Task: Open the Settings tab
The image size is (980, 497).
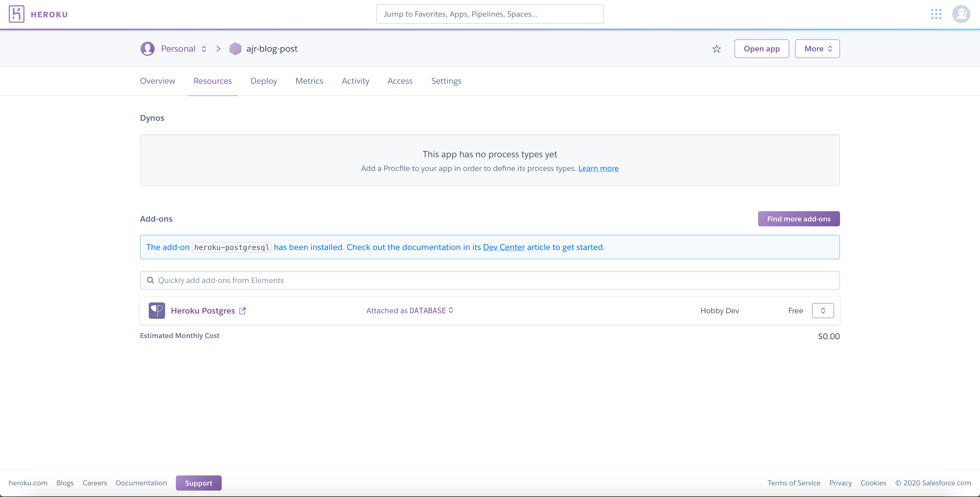Action: (446, 81)
